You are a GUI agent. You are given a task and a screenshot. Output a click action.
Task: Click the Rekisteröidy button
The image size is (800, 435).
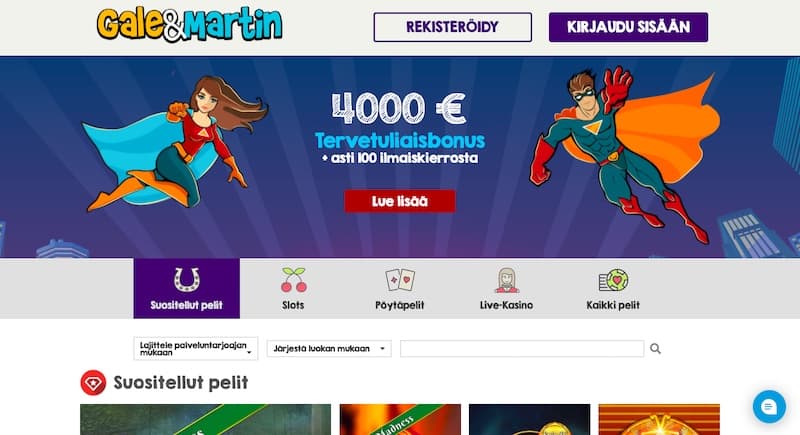(453, 27)
